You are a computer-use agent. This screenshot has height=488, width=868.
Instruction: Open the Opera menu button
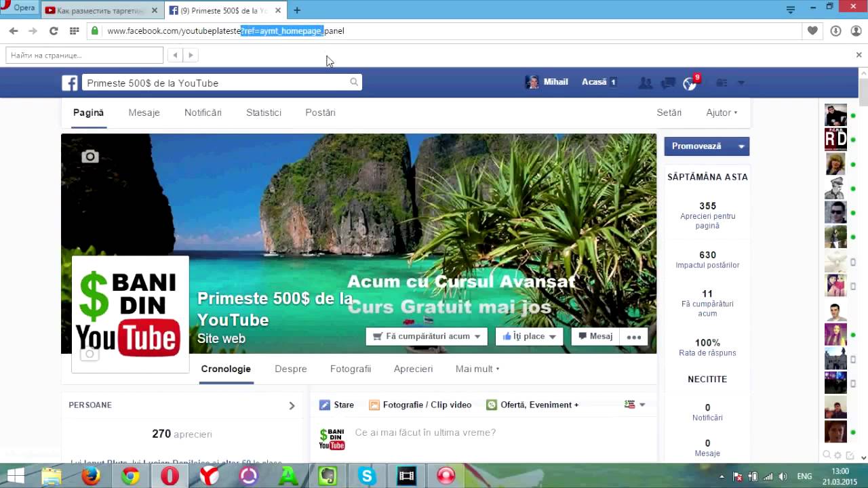point(18,8)
